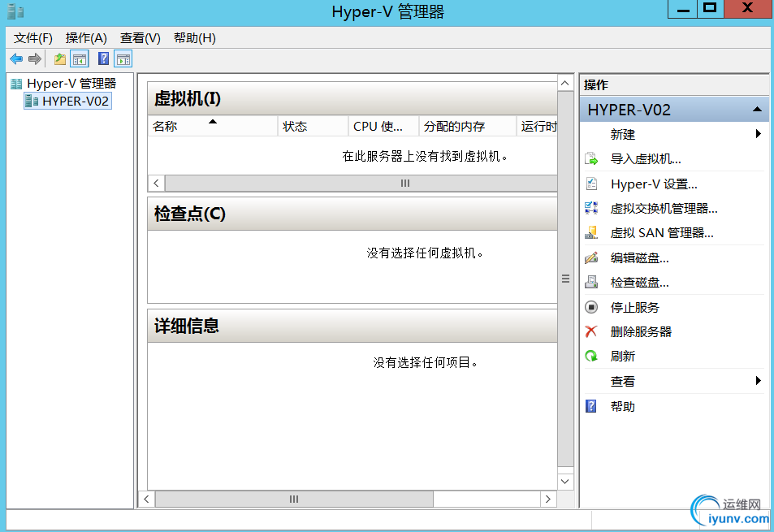Click the 详细信息 section header
This screenshot has width=774, height=532.
pyautogui.click(x=352, y=326)
